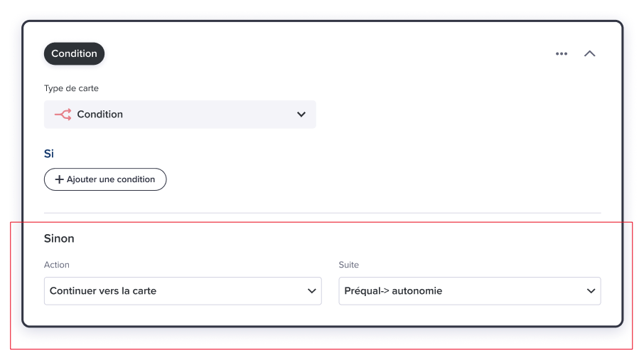This screenshot has height=363, width=644.
Task: Click the Préqual-> autonomie value
Action: tap(393, 291)
